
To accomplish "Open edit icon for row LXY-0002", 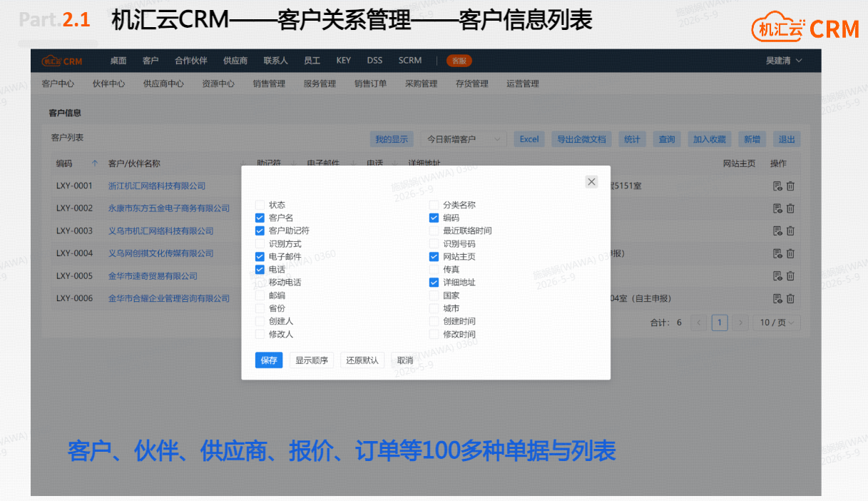I will point(777,208).
